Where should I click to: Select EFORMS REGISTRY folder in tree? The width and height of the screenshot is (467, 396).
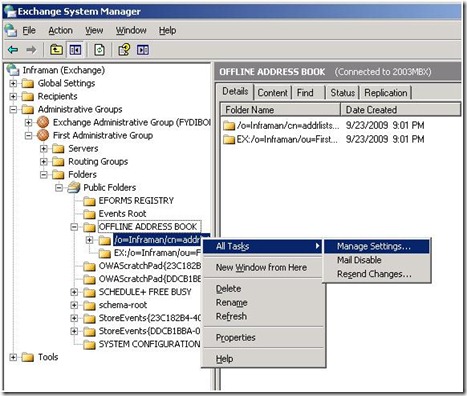136,201
